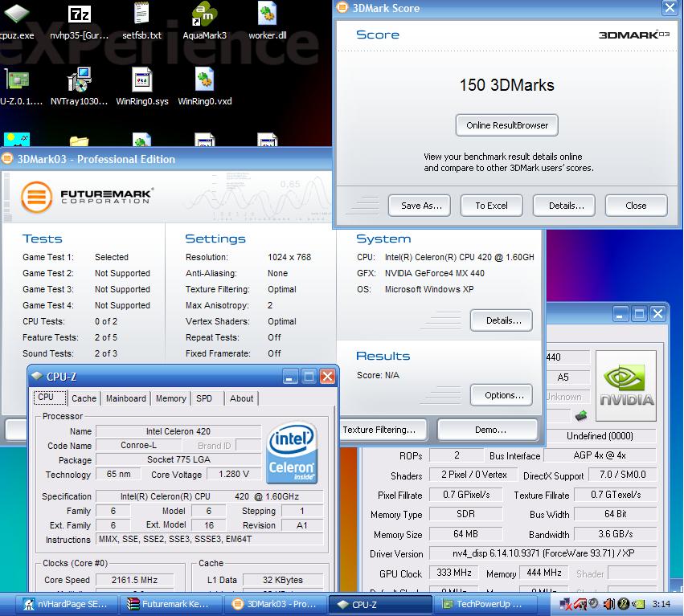Image resolution: width=684 pixels, height=616 pixels.
Task: Click the 3DMark Score title bar icon
Action: pyautogui.click(x=343, y=7)
